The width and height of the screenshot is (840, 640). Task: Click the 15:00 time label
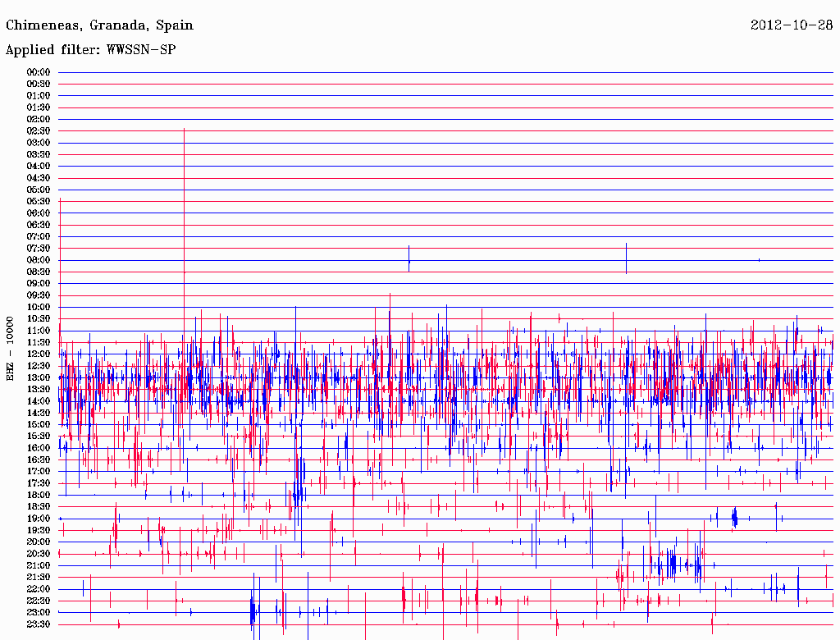coord(39,424)
